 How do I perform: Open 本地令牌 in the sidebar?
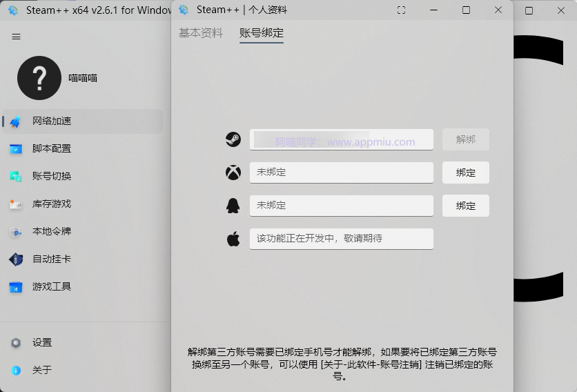click(x=82, y=231)
